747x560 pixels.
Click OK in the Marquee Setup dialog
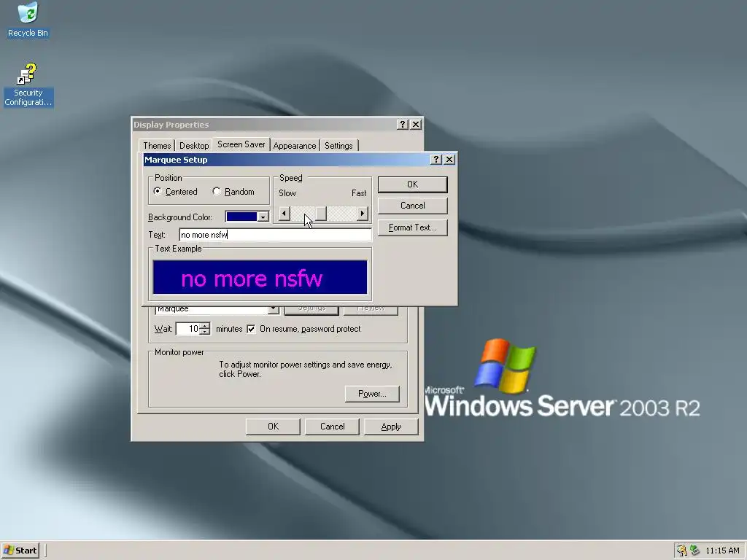(x=413, y=184)
